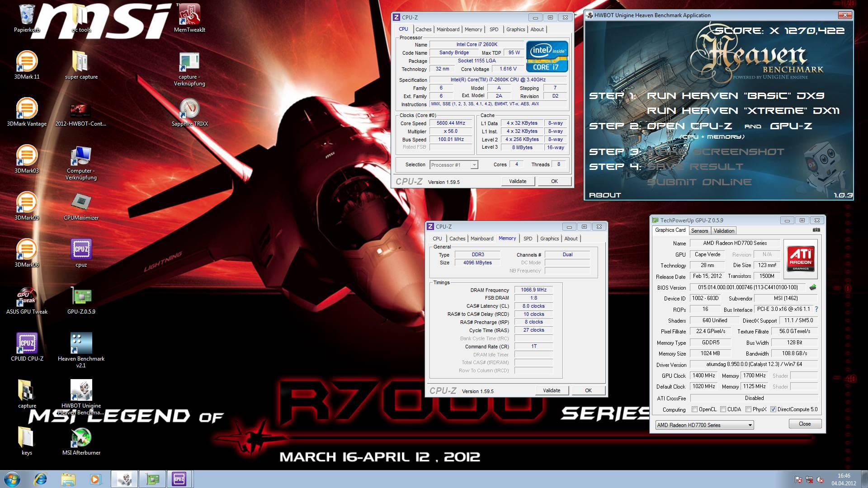Click the ATI Radeon logo in GPU-Z

[801, 258]
